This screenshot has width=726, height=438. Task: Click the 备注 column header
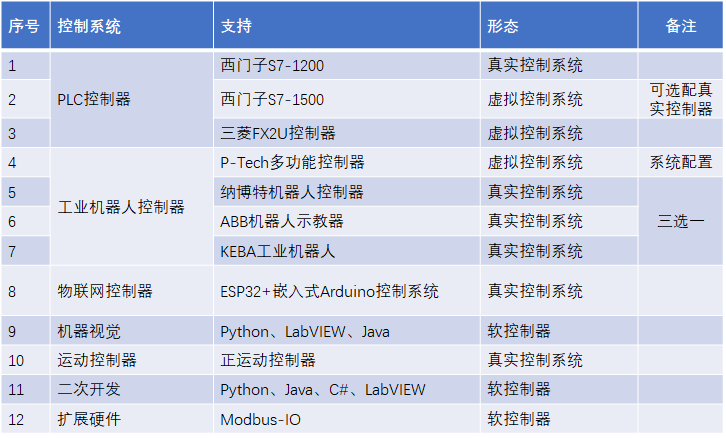tap(681, 25)
